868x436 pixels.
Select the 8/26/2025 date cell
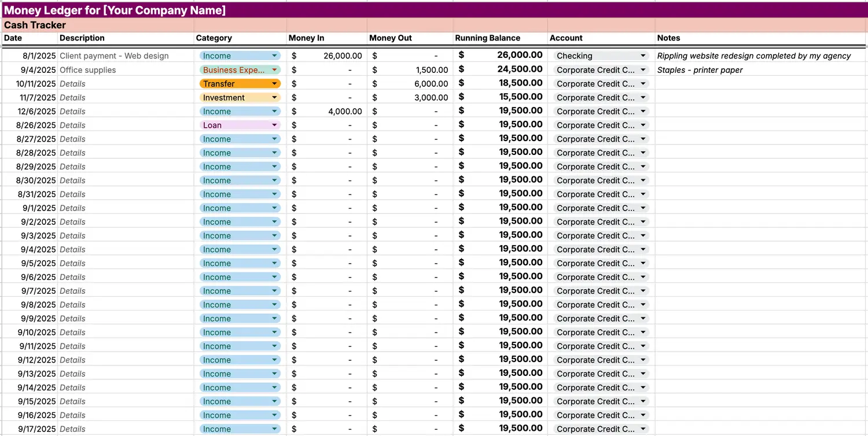tap(29, 125)
